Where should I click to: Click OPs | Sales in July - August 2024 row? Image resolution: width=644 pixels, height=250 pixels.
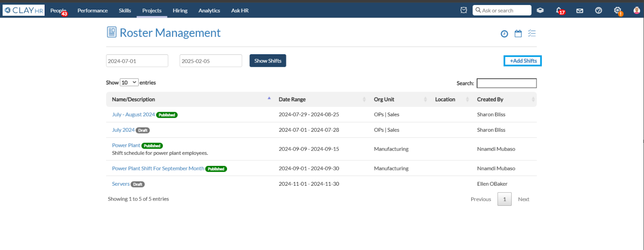pos(386,115)
